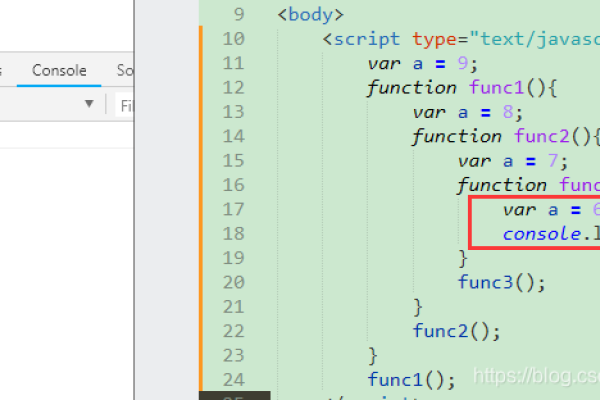Image resolution: width=600 pixels, height=400 pixels.
Task: Click the empty console output area
Action: tap(66, 250)
